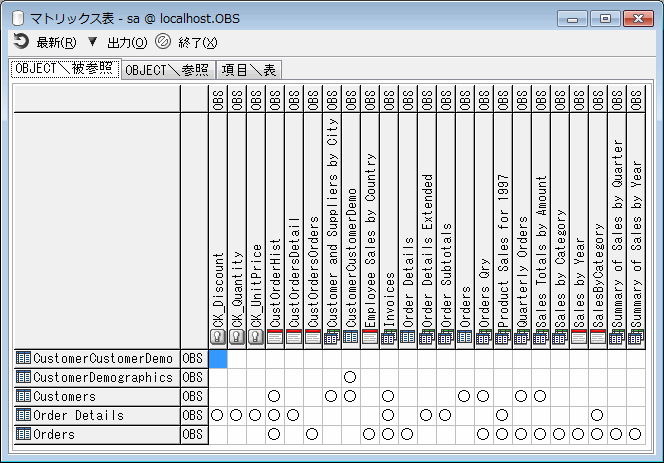Select the blue highlighted cell in CustomerCustomerDemo row
This screenshot has height=463, width=664.
(217, 358)
